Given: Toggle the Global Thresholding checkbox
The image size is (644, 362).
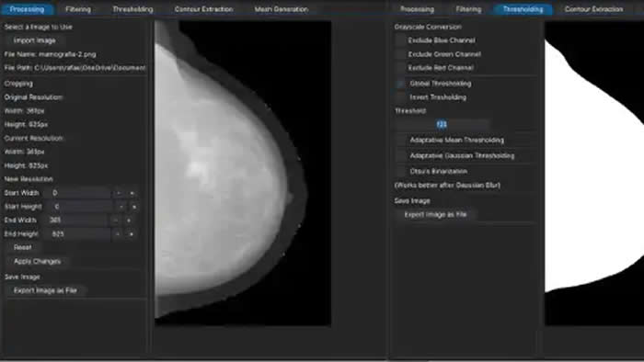Looking at the screenshot, I should click(x=400, y=84).
